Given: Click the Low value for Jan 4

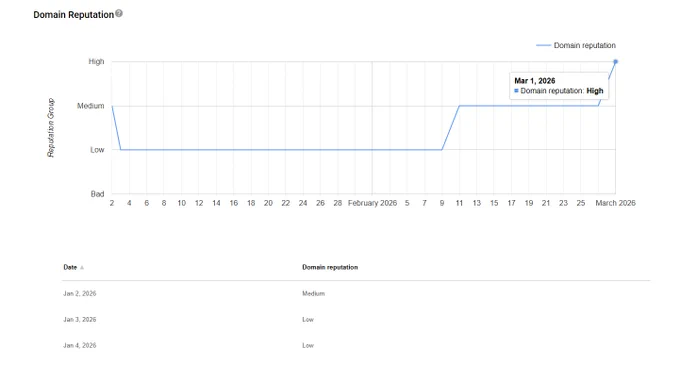Looking at the screenshot, I should click(308, 346).
